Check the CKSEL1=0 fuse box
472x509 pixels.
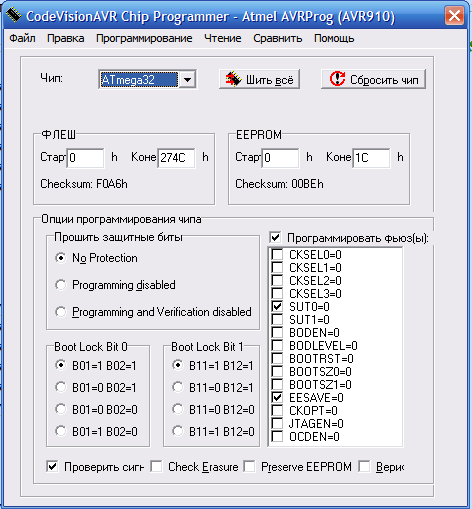click(277, 267)
